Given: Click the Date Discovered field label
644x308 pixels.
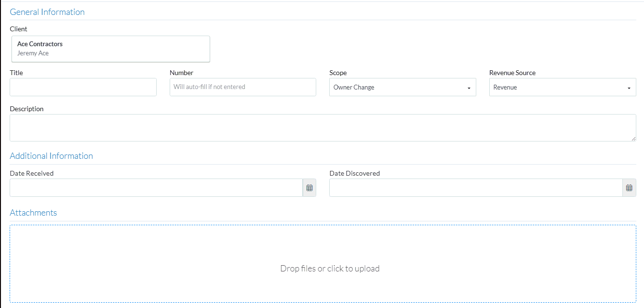Looking at the screenshot, I should point(354,173).
